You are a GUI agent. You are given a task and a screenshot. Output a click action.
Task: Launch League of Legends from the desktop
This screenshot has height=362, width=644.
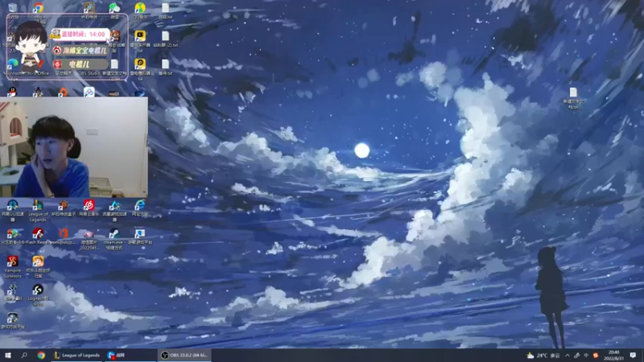pyautogui.click(x=38, y=210)
